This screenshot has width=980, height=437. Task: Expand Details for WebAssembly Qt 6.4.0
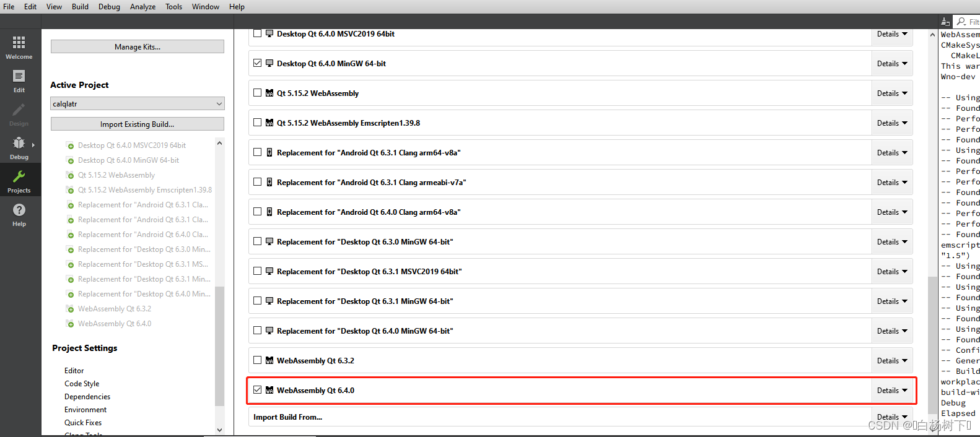(892, 391)
